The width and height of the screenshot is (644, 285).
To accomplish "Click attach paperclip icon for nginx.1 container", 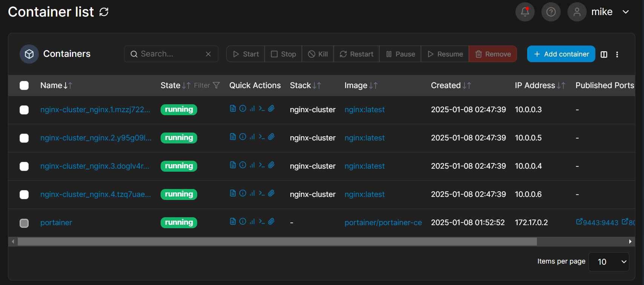I will pos(271,108).
